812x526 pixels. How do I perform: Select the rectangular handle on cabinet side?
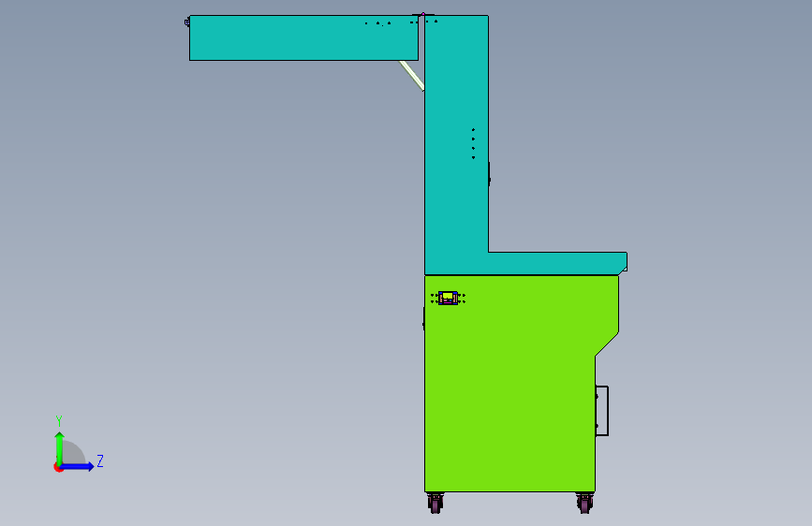click(x=602, y=411)
